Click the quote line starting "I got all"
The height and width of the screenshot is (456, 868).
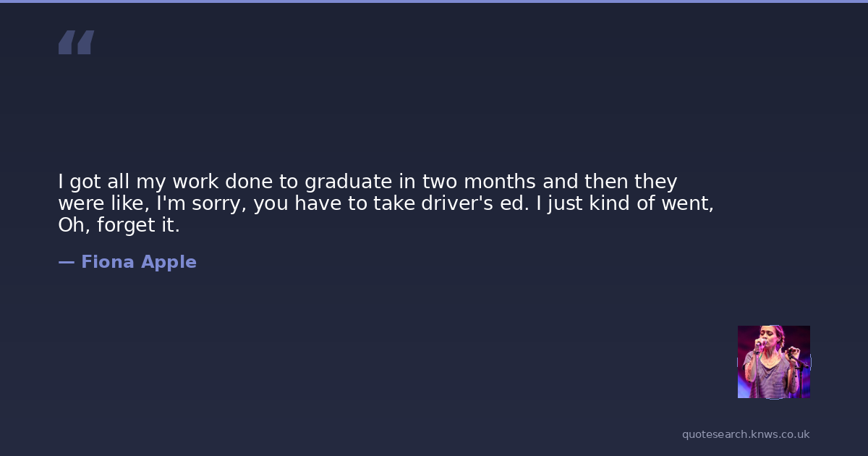(367, 181)
